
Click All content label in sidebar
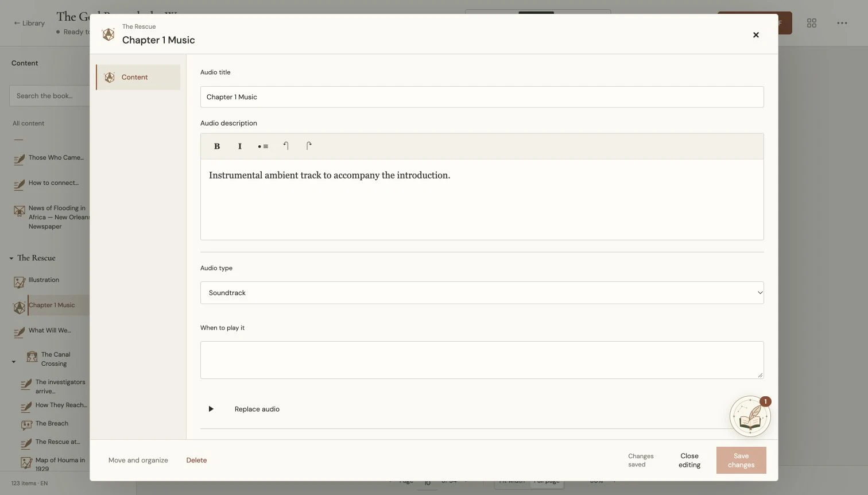click(x=28, y=123)
